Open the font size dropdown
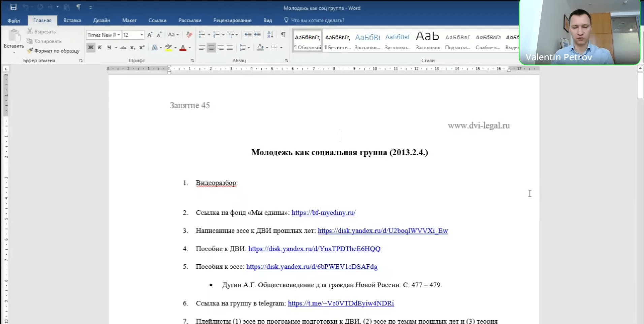Viewport: 644px width, 324px height. (x=141, y=35)
